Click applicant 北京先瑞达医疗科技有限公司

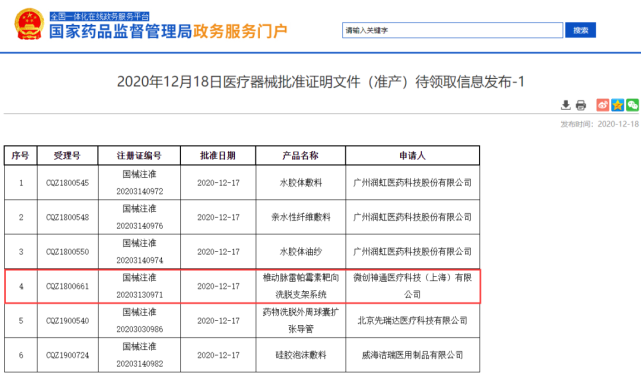[x=412, y=321]
